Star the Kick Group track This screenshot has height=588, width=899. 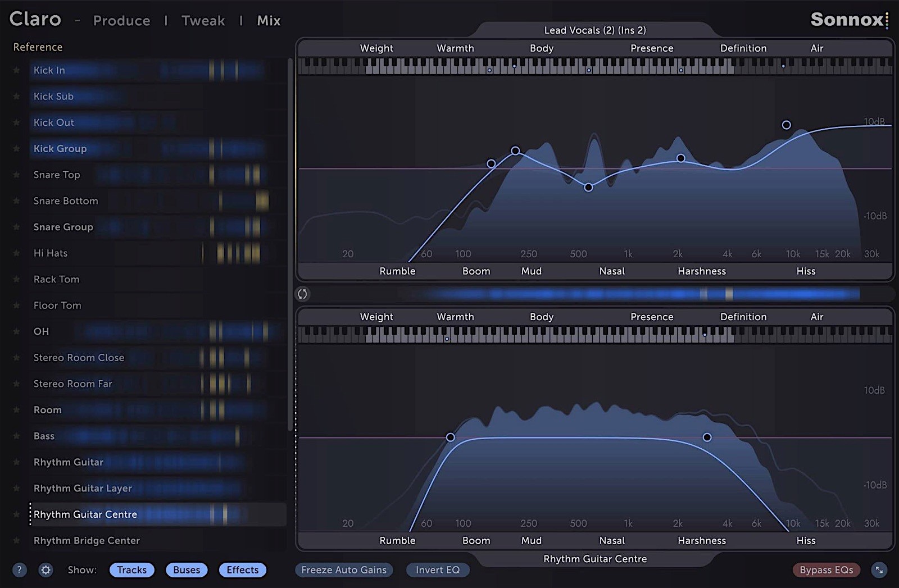[16, 149]
